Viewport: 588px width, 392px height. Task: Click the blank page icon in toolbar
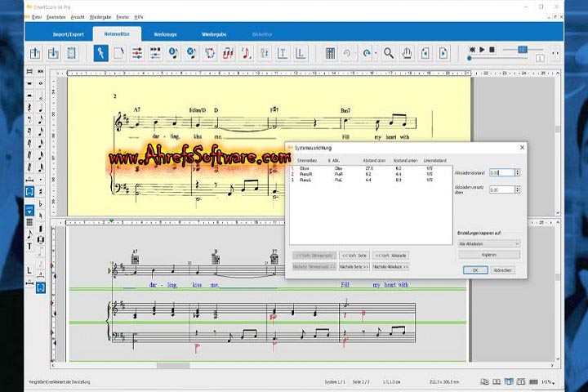point(118,53)
